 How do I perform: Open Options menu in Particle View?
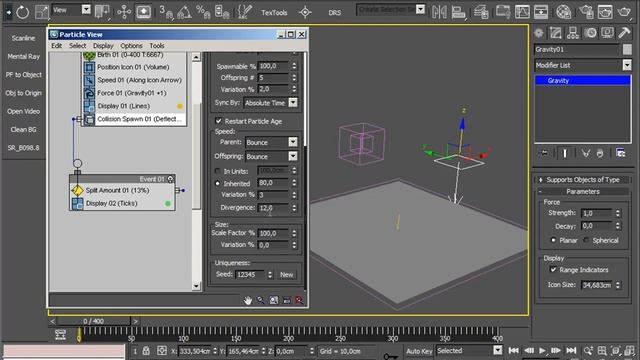point(131,46)
